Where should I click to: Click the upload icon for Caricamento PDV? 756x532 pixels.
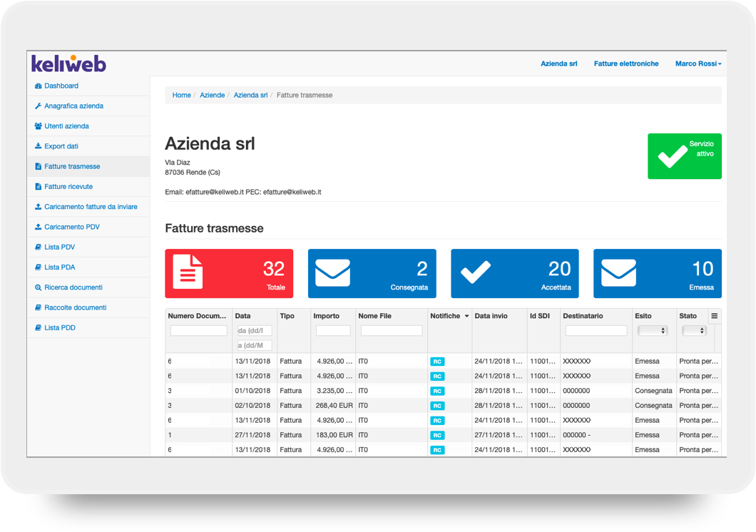tap(38, 227)
